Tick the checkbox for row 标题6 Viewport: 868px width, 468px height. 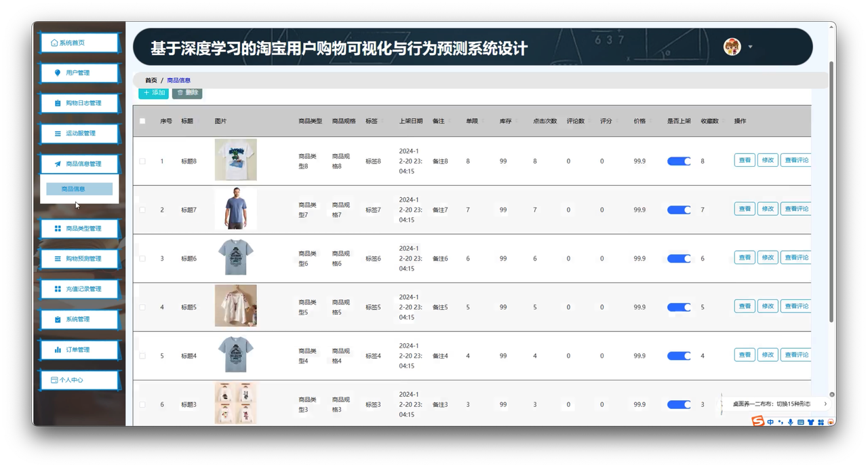pyautogui.click(x=142, y=258)
